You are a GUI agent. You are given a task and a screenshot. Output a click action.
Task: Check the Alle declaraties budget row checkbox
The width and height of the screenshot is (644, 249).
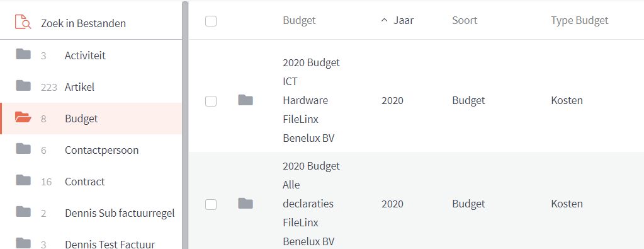[211, 204]
